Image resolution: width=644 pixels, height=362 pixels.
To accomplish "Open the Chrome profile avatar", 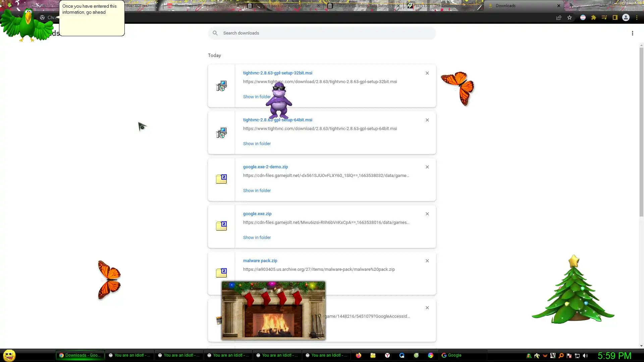I will [626, 18].
